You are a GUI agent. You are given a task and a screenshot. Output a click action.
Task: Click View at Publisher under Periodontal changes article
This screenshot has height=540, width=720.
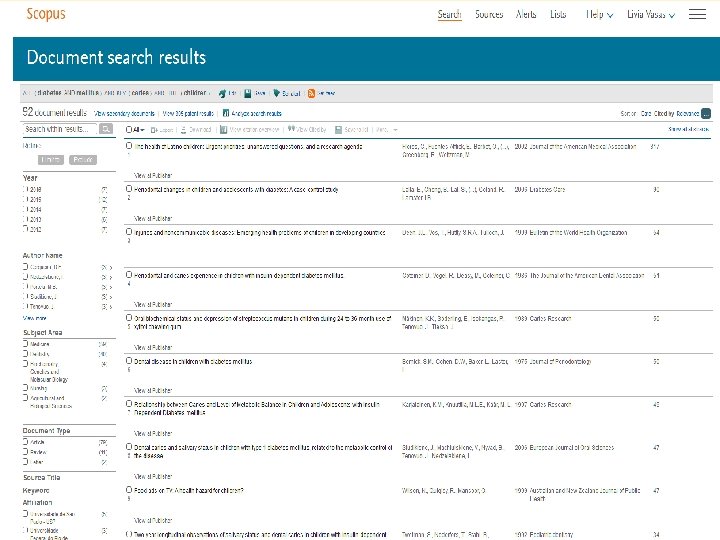pyautogui.click(x=153, y=219)
